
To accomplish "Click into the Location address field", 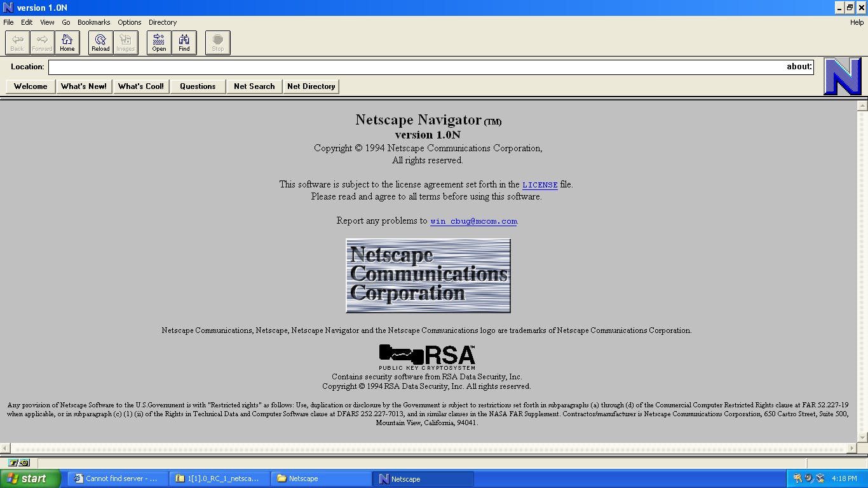I will [431, 67].
